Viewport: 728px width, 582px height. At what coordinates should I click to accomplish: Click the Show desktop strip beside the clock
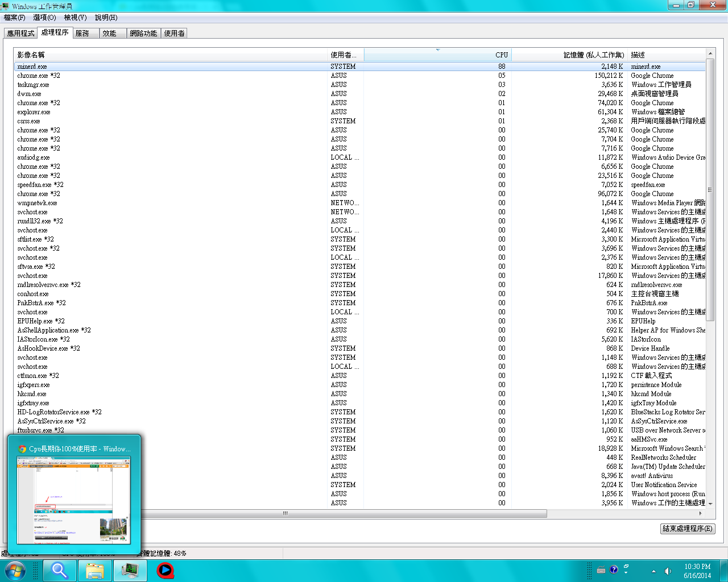723,571
